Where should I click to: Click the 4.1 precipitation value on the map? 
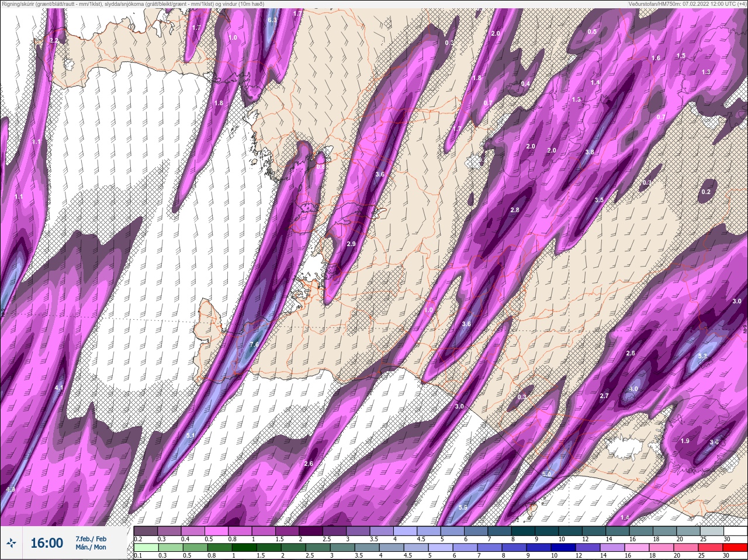click(58, 388)
